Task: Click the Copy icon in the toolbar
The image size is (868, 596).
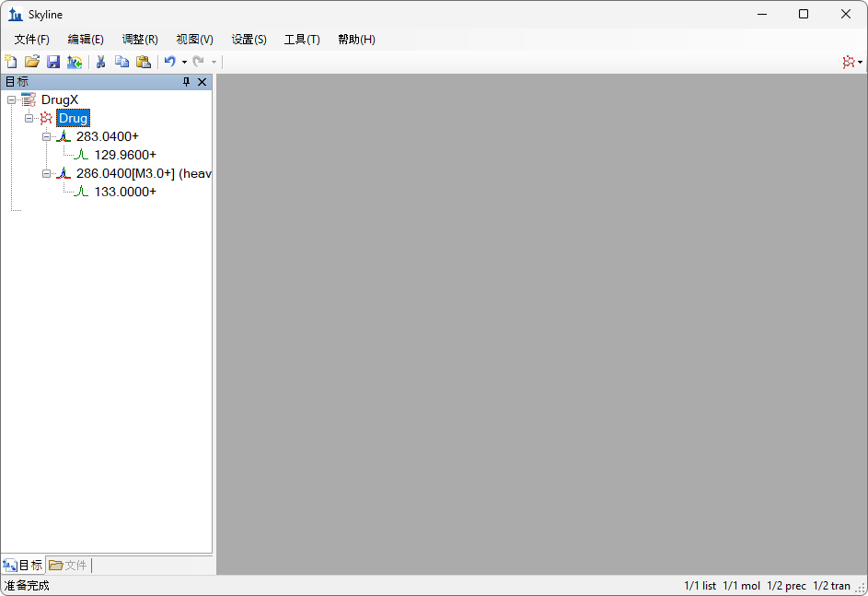Action: [x=122, y=62]
